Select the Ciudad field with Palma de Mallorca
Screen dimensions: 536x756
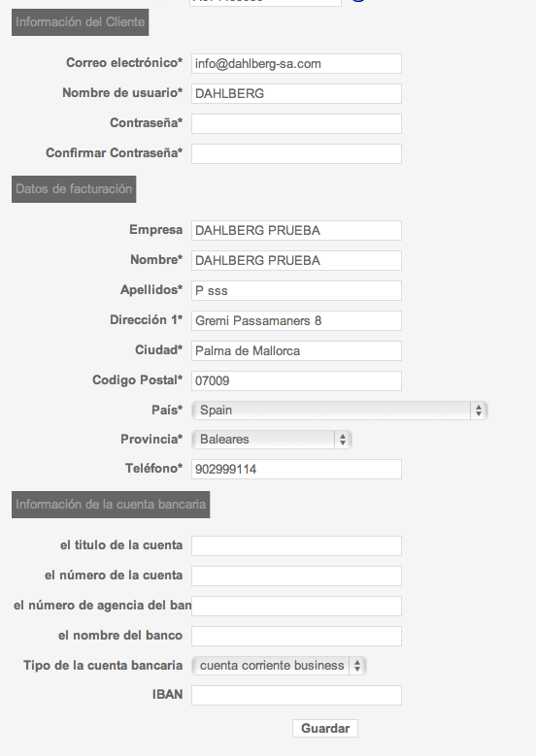[296, 351]
